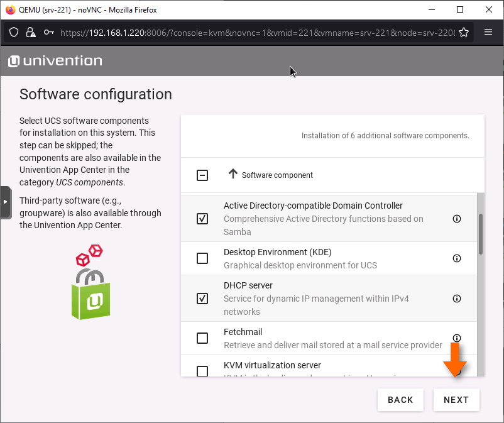Select the Fetchmail row title
Screen dimensions: 504x423
click(x=243, y=332)
